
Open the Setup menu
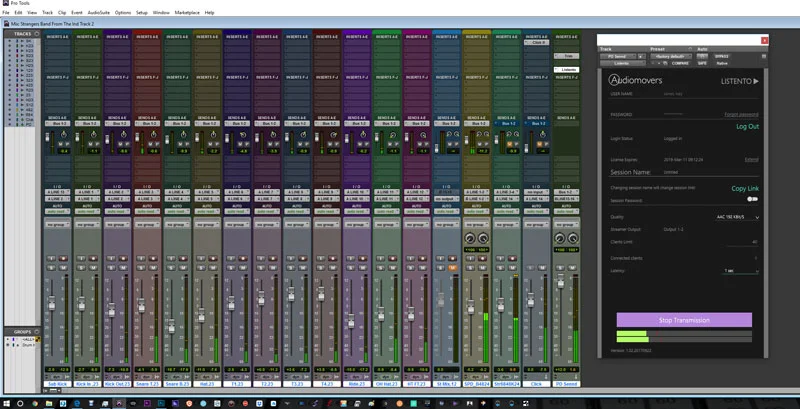[x=141, y=12]
